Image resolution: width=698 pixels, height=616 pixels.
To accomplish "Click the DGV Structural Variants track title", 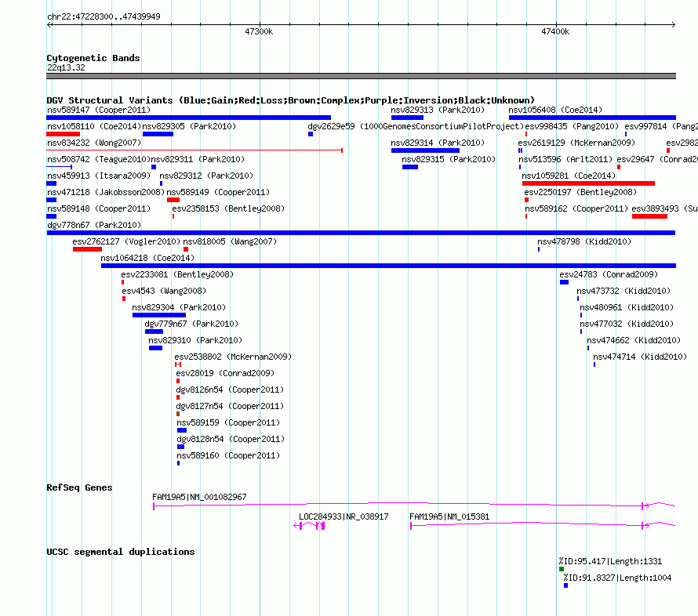I will [290, 100].
